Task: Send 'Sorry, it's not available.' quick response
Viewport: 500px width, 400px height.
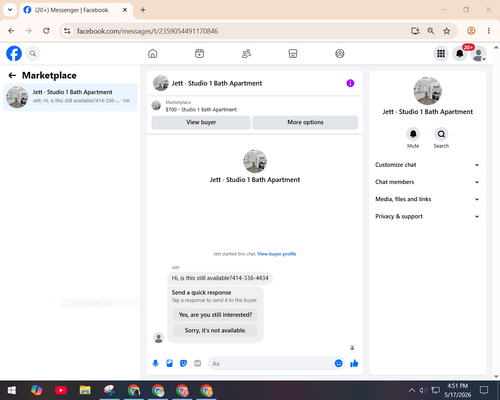Action: click(215, 330)
